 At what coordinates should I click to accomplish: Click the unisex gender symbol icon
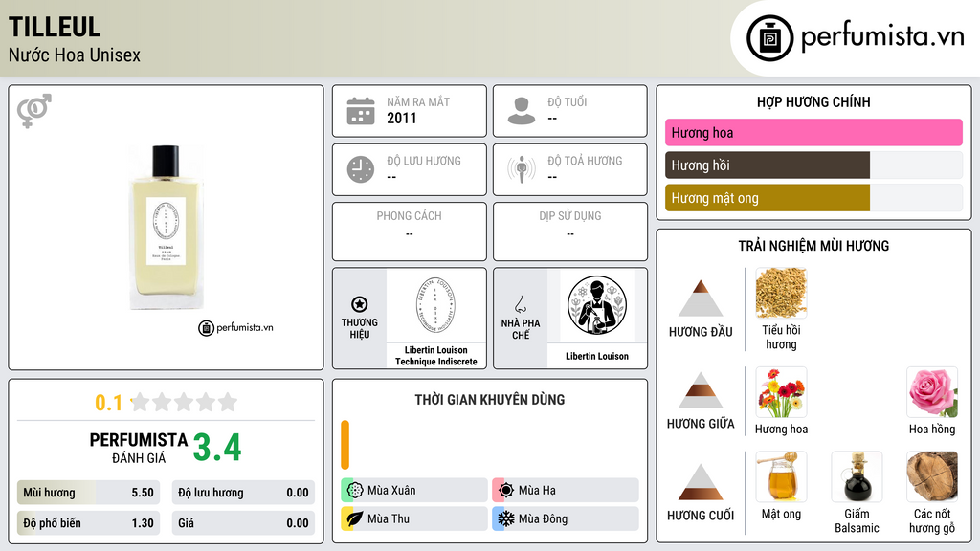(33, 111)
